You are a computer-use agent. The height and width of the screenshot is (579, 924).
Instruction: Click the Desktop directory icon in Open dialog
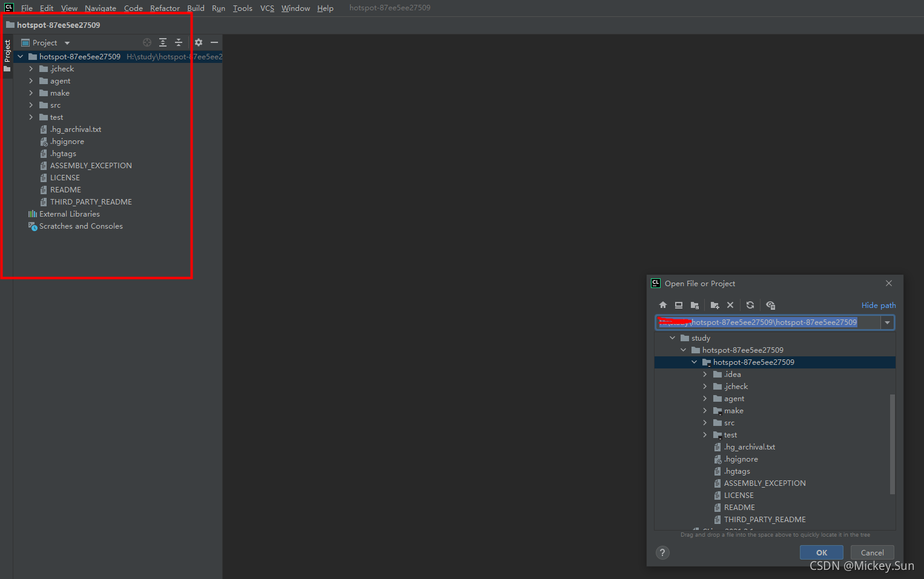click(679, 306)
